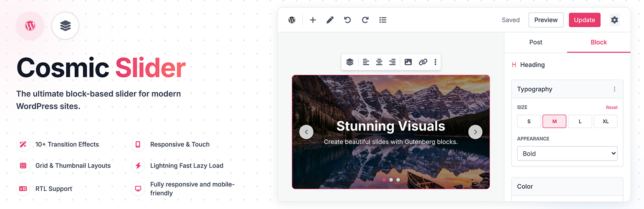Click the pink WordPress badge icon

click(30, 26)
